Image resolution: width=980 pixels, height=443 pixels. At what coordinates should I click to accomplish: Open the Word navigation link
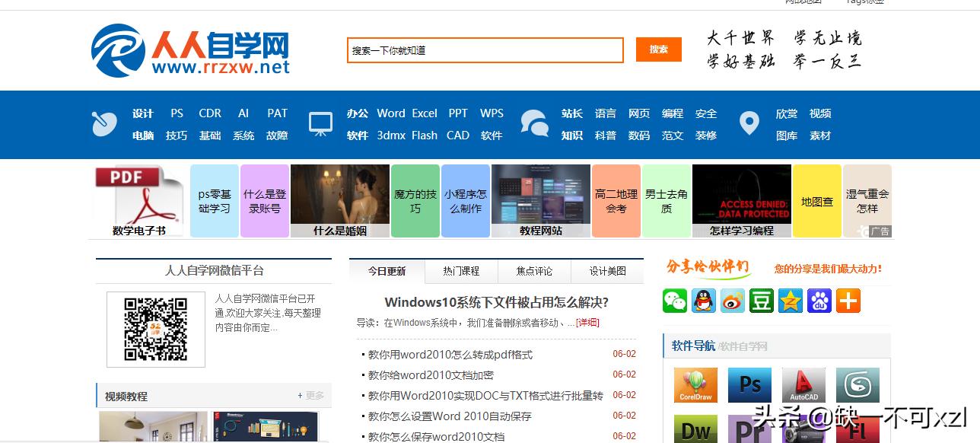point(391,113)
